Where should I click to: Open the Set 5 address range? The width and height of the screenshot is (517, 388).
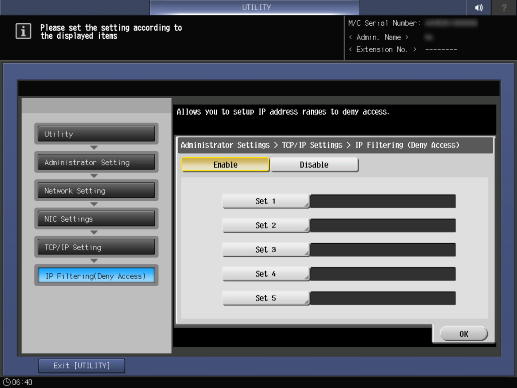click(266, 298)
